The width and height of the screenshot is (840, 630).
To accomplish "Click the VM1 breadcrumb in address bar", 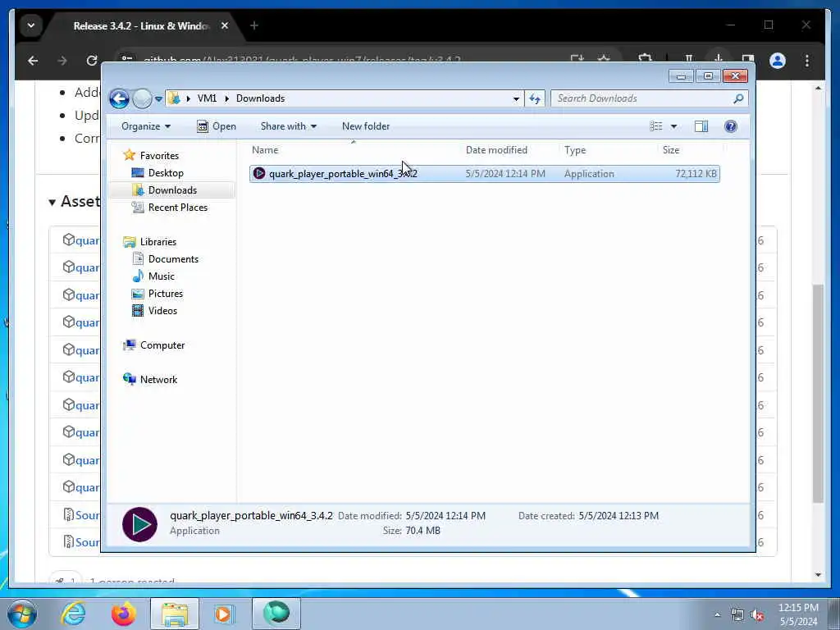I will coord(207,98).
